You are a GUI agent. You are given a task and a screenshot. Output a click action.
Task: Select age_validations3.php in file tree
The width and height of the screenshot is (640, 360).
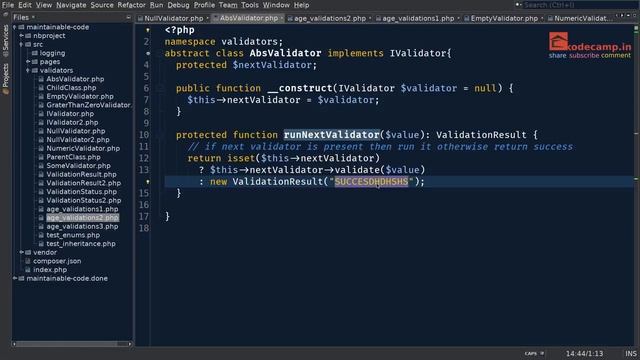coord(82,227)
